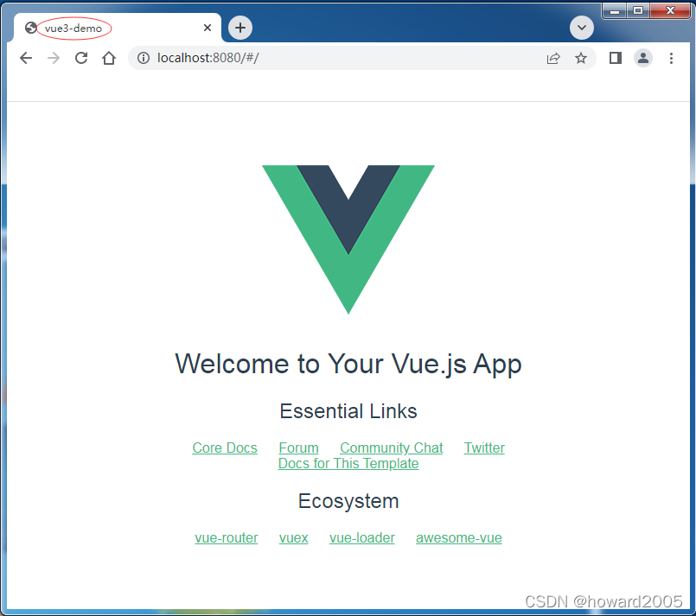Viewport: 696px width, 616px height.
Task: Click the browser back navigation arrow
Action: point(25,58)
